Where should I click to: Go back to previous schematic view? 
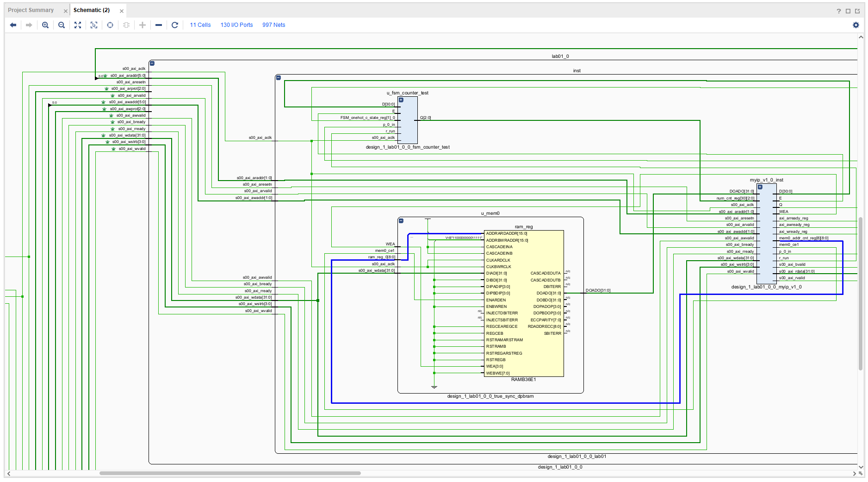(x=13, y=25)
